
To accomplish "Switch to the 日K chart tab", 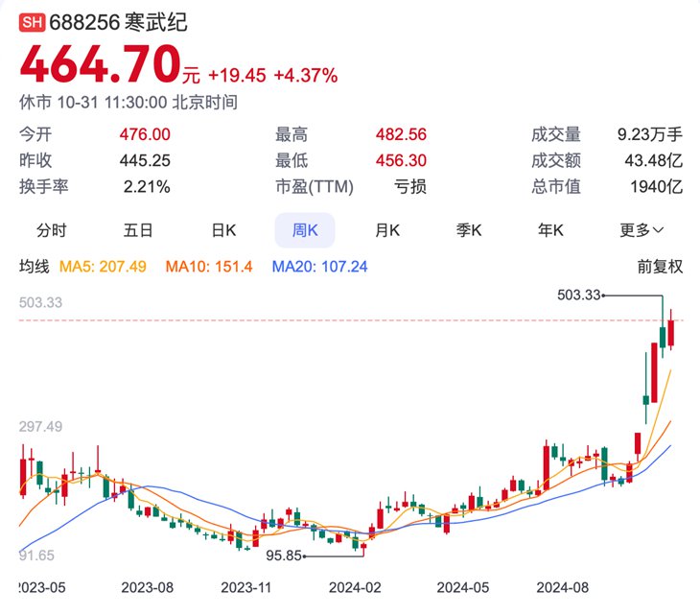I will 223,230.
